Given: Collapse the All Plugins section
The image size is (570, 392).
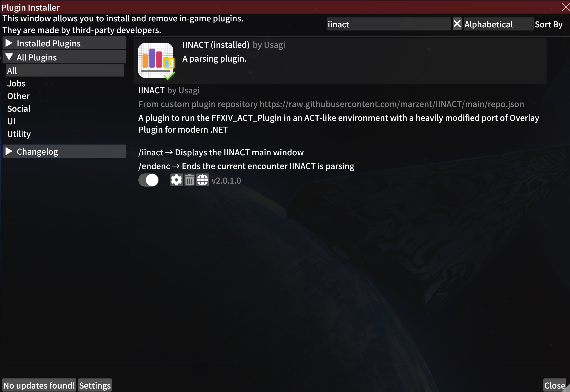Looking at the screenshot, I should [64, 57].
